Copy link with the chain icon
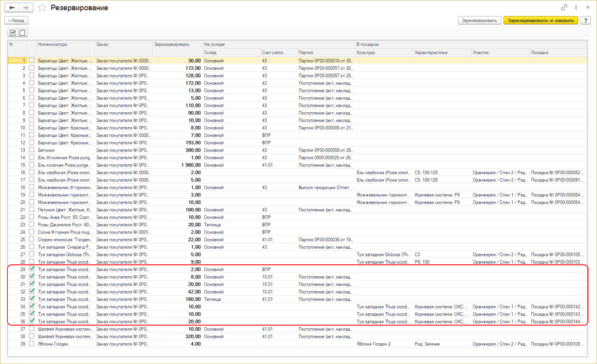Image resolution: width=597 pixels, height=364 pixels. pos(564,7)
